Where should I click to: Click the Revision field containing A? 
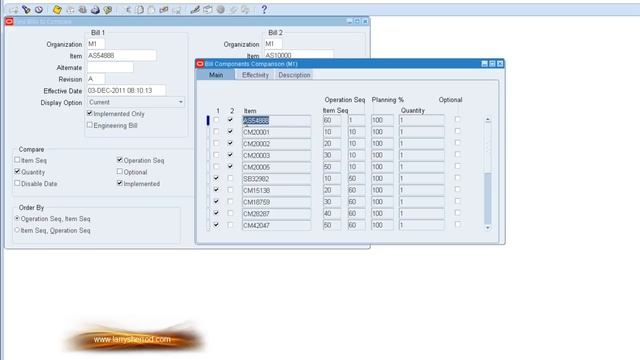click(x=96, y=79)
